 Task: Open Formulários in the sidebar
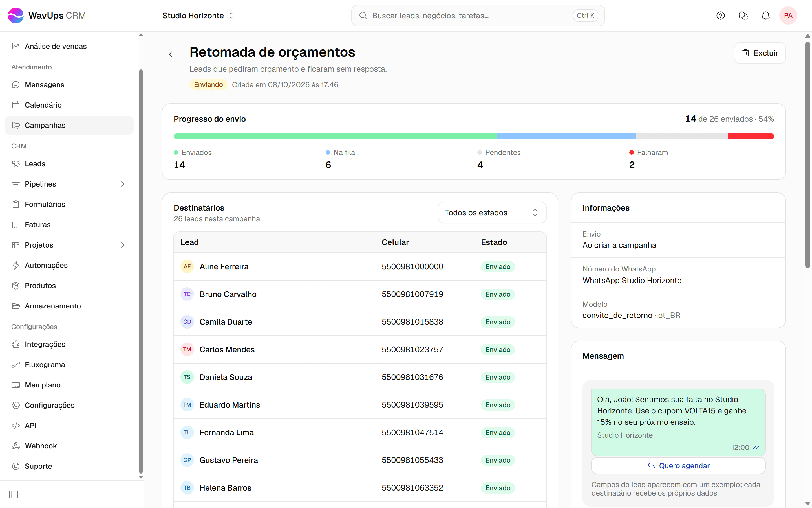[x=69, y=204]
